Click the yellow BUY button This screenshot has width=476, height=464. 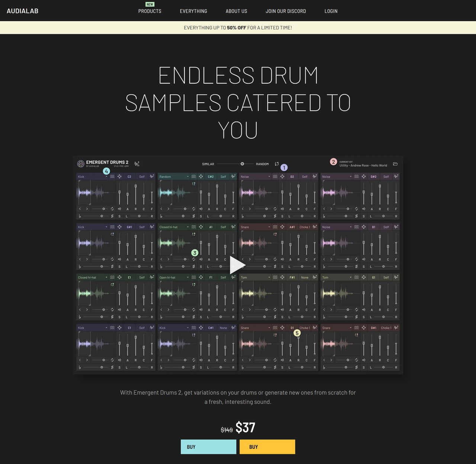[267, 447]
